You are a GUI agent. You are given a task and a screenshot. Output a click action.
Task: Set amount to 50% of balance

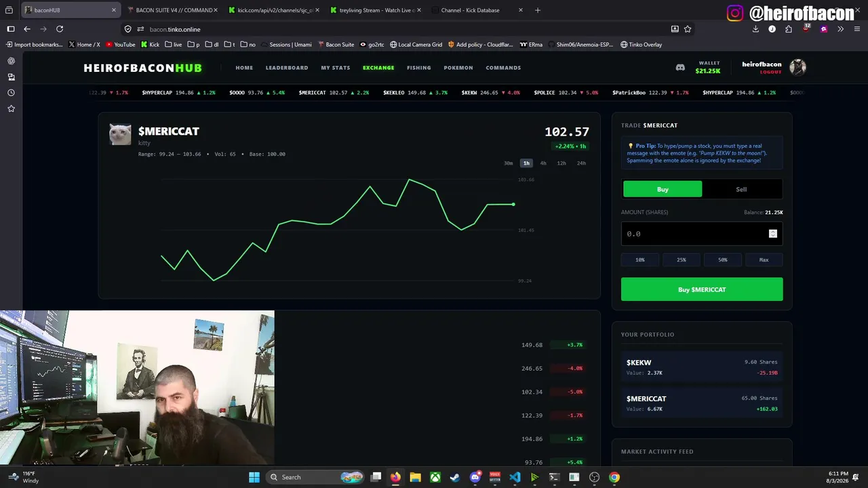tap(723, 260)
